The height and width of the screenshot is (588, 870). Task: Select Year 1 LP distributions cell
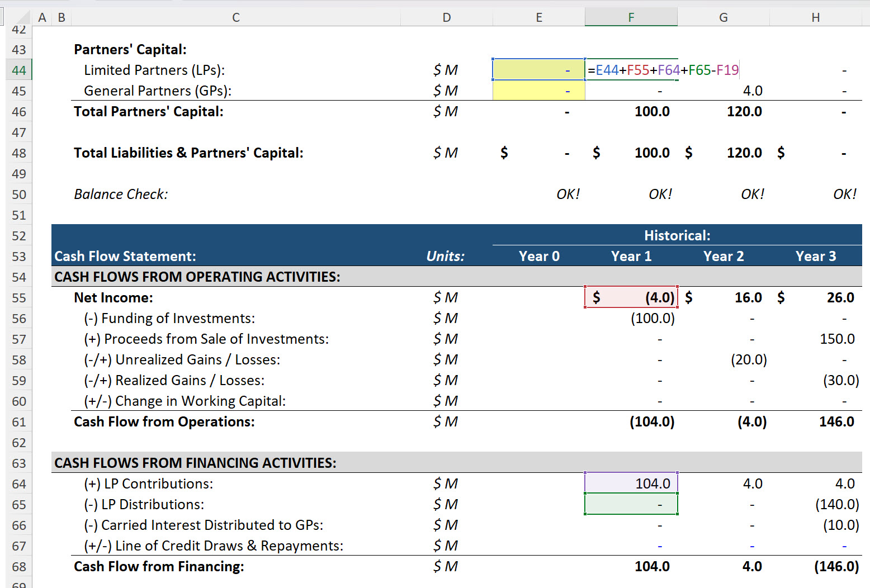click(x=631, y=504)
